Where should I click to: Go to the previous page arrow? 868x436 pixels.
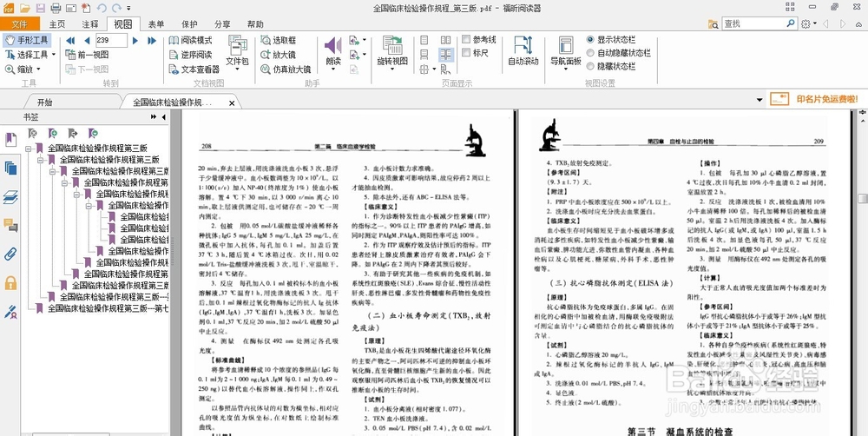(87, 41)
